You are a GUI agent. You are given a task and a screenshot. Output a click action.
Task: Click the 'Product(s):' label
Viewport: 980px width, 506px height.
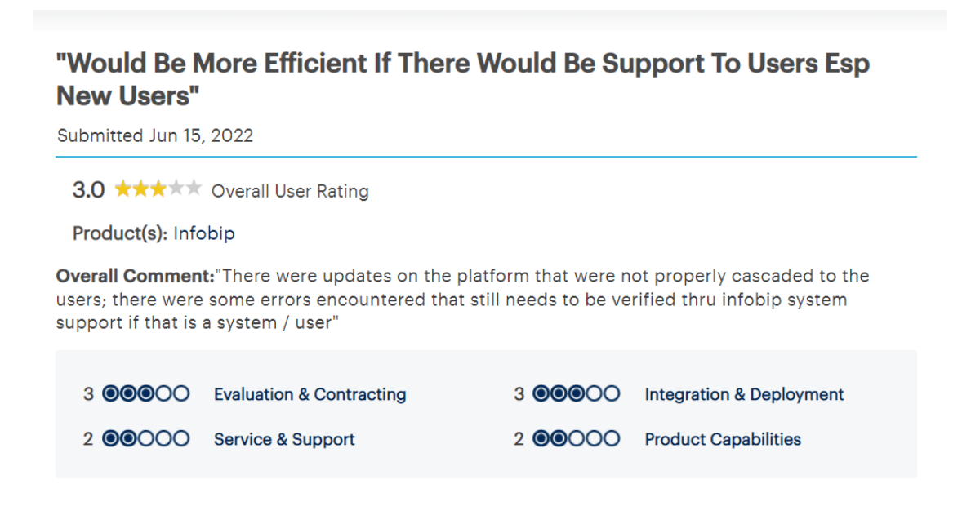121,233
